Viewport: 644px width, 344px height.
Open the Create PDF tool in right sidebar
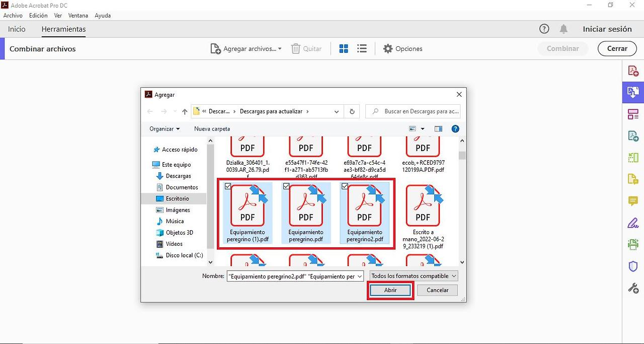coord(633,71)
